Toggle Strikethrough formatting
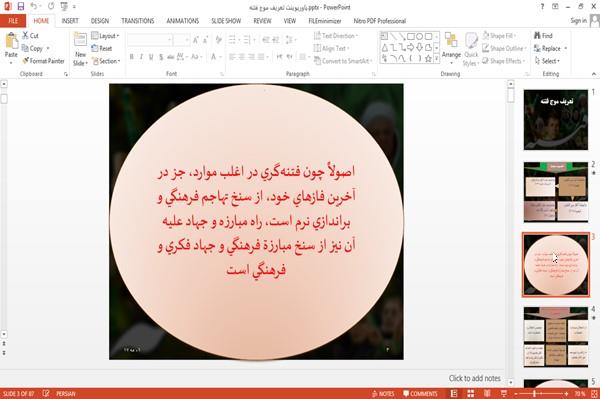Screen dimensions: 600x399 (171, 57)
